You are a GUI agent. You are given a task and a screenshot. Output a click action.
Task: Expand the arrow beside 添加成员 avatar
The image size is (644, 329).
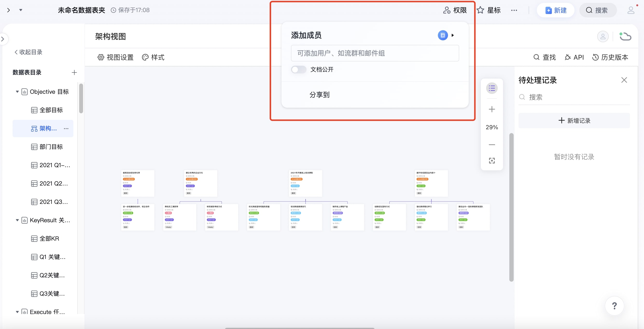point(453,35)
